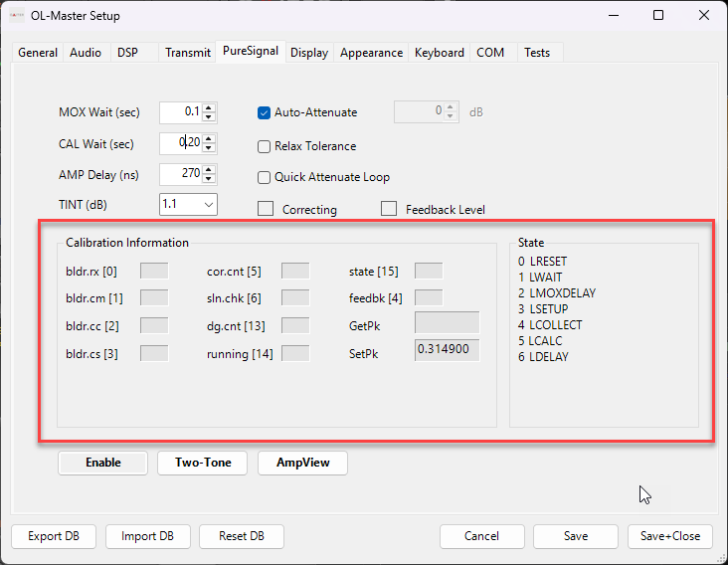Image resolution: width=728 pixels, height=565 pixels.
Task: Click the OL-Master app icon in title bar
Action: pyautogui.click(x=17, y=15)
